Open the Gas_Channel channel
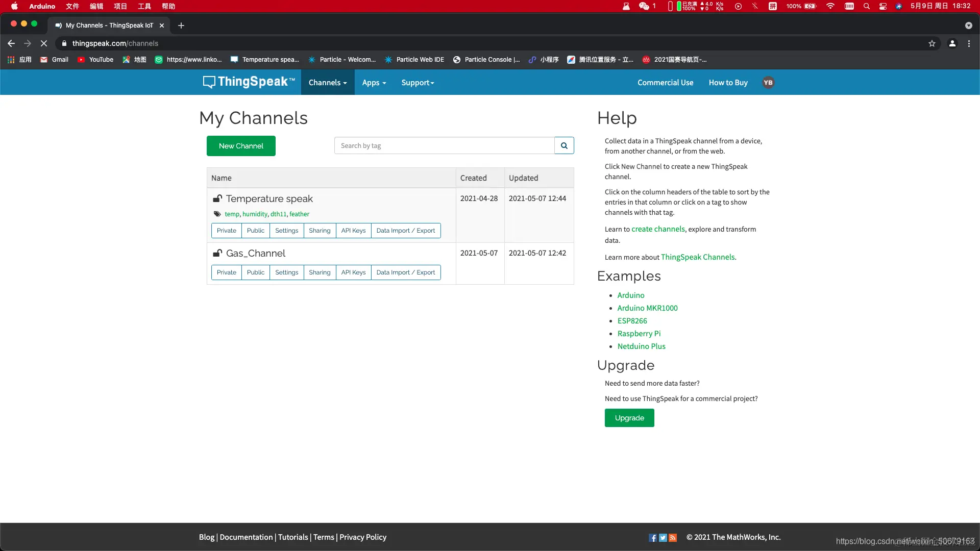This screenshot has height=551, width=980. (x=256, y=254)
